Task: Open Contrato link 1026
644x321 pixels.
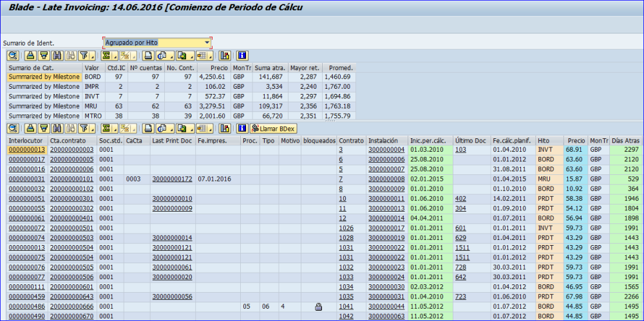Action: coord(346,228)
